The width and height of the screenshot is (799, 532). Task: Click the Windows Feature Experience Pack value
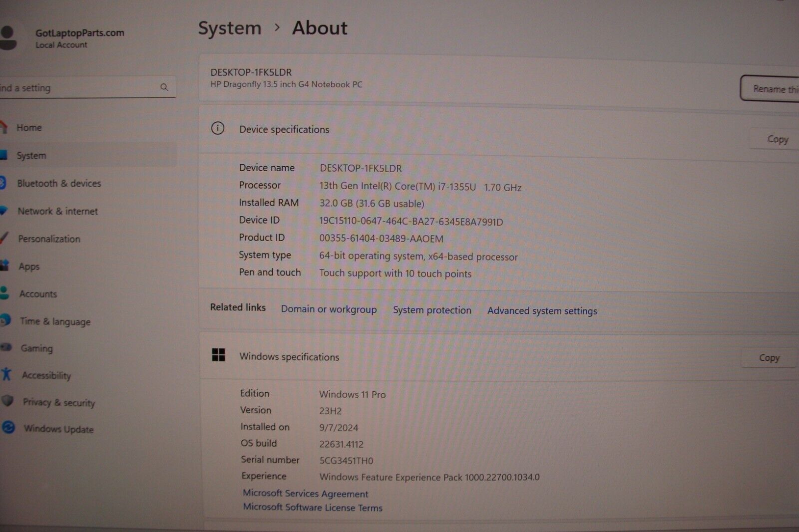(x=429, y=477)
